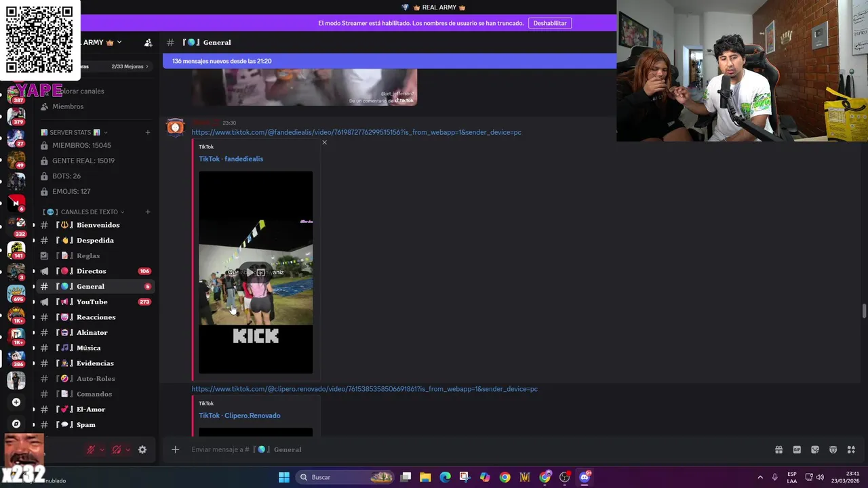Toggle microphone mute in user panel
Image resolution: width=868 pixels, height=488 pixels.
pyautogui.click(x=90, y=449)
